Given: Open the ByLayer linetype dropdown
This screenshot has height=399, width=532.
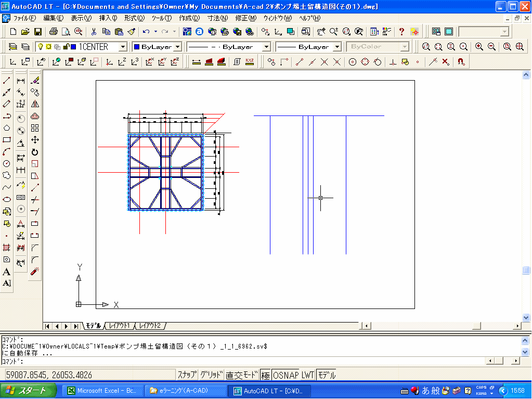Looking at the screenshot, I should point(267,47).
